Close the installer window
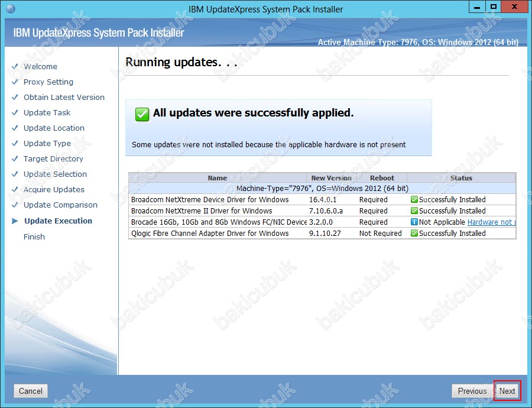Image resolution: width=532 pixels, height=408 pixels. pyautogui.click(x=514, y=7)
